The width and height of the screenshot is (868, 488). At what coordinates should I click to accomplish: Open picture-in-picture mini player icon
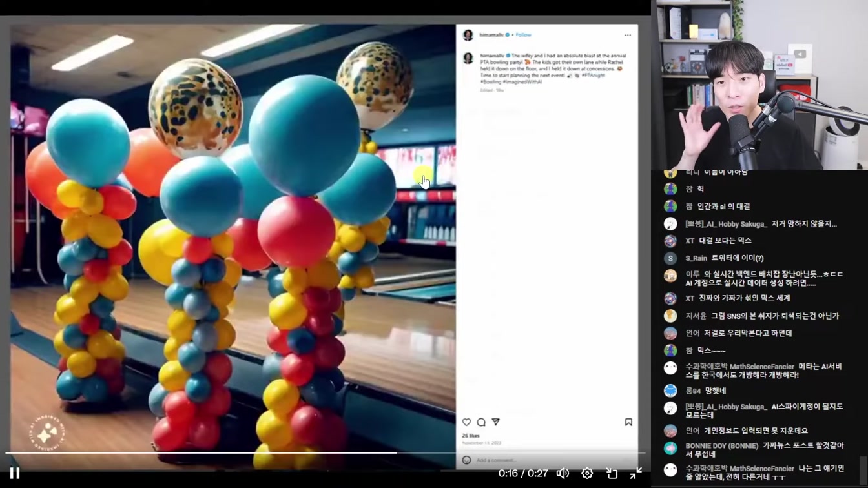tap(612, 473)
